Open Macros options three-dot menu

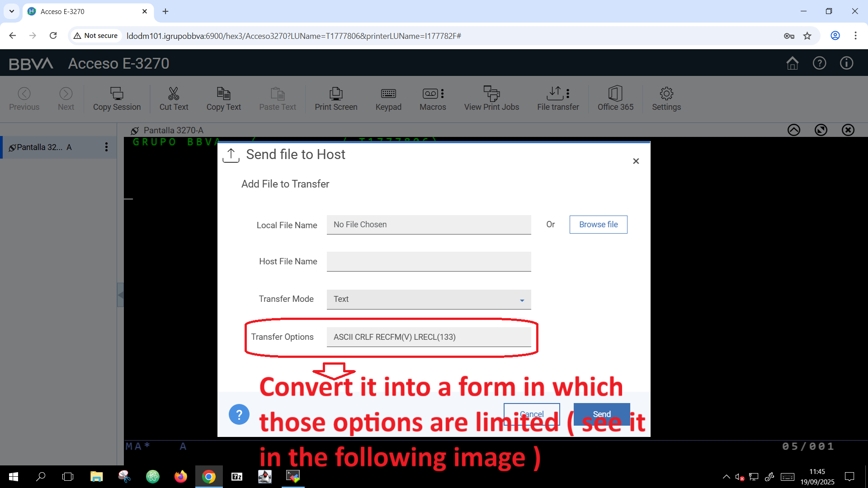coord(443,94)
